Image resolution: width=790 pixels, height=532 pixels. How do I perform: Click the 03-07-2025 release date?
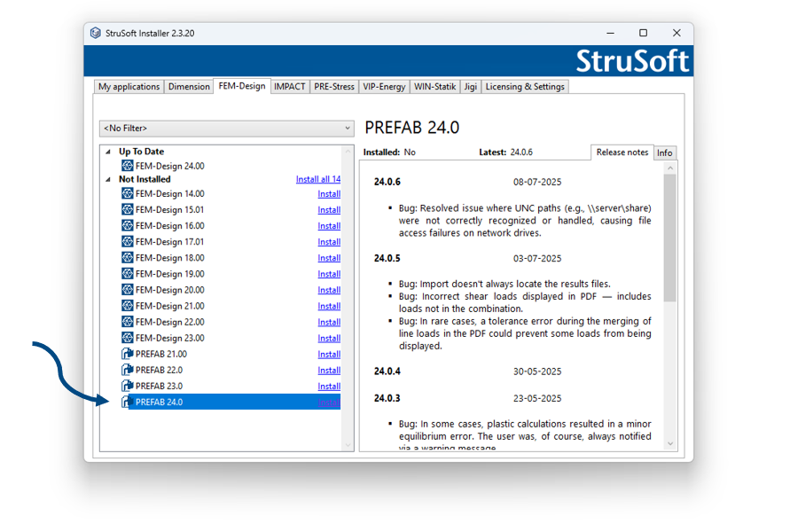tap(537, 258)
